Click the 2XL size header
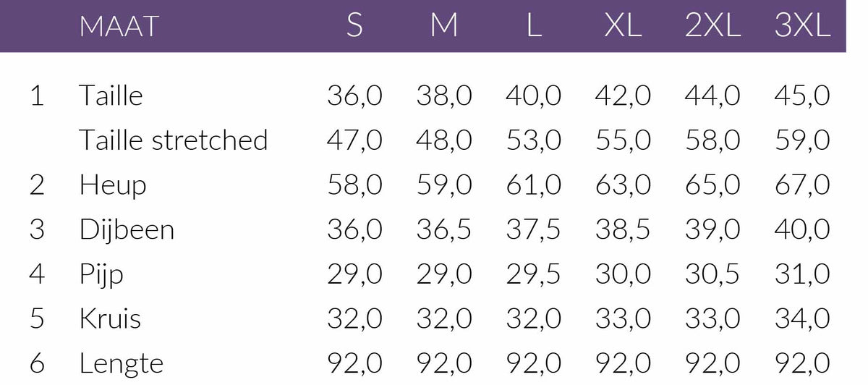 [x=712, y=27]
